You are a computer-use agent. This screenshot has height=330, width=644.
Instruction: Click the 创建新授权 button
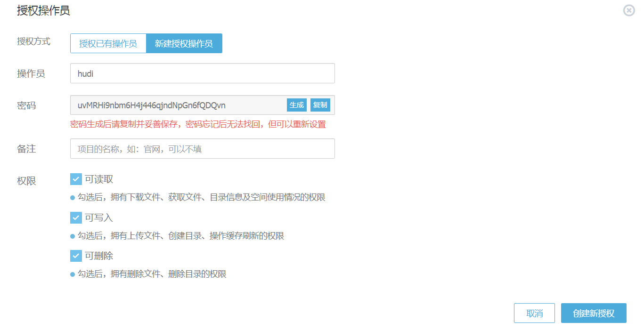[594, 314]
